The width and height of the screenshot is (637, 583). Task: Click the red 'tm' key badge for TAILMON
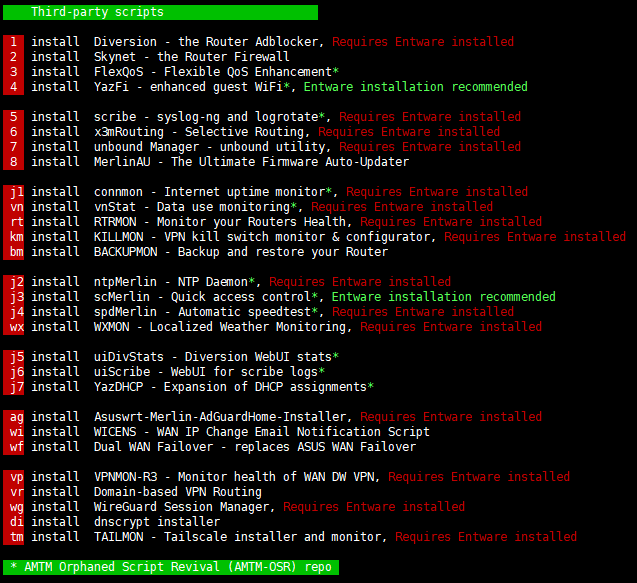(16, 537)
